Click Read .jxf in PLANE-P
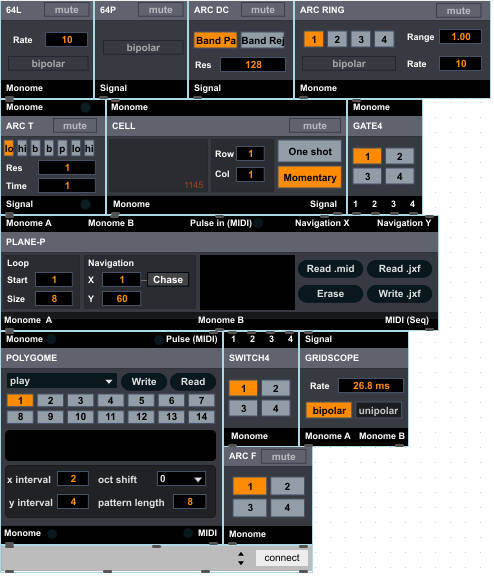This screenshot has height=582, width=494. coord(399,268)
